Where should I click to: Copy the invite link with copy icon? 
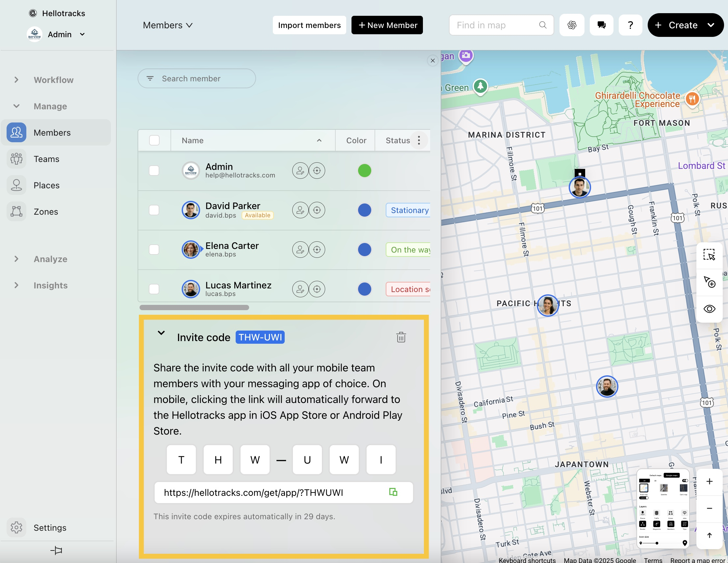coord(393,492)
